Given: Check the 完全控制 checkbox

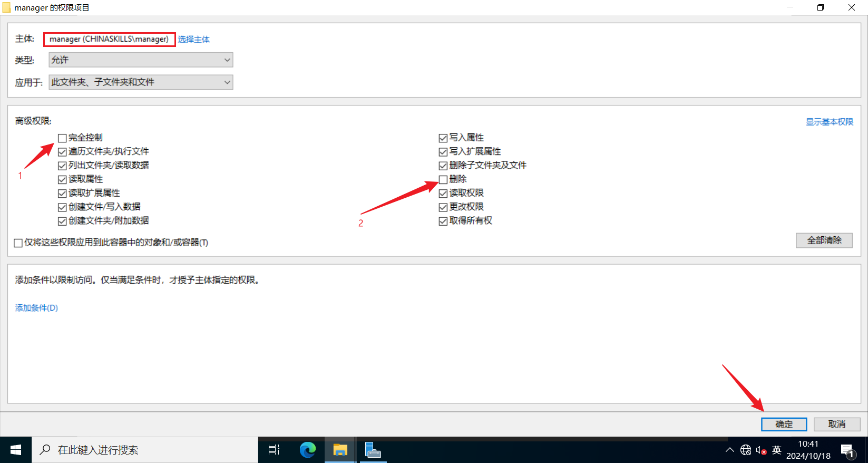Looking at the screenshot, I should [x=62, y=138].
